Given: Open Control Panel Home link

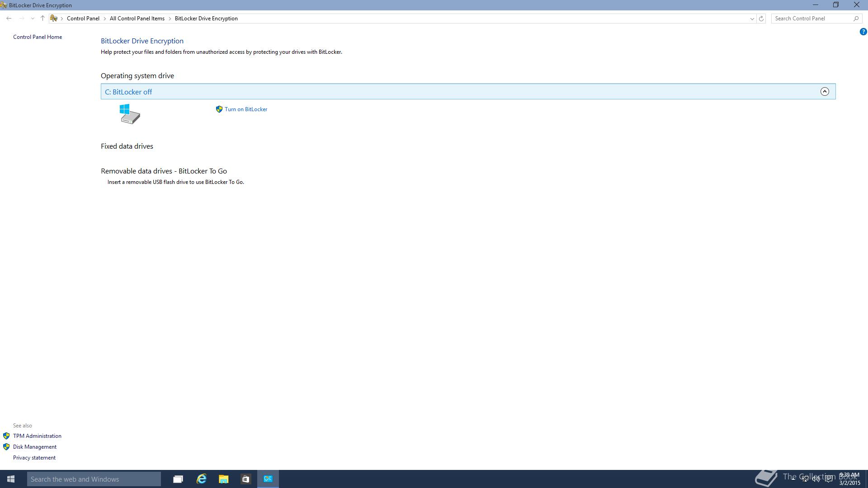Looking at the screenshot, I should [38, 37].
